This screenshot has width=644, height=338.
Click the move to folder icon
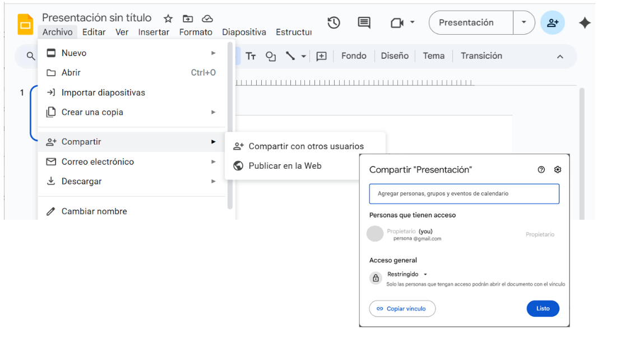tap(188, 18)
